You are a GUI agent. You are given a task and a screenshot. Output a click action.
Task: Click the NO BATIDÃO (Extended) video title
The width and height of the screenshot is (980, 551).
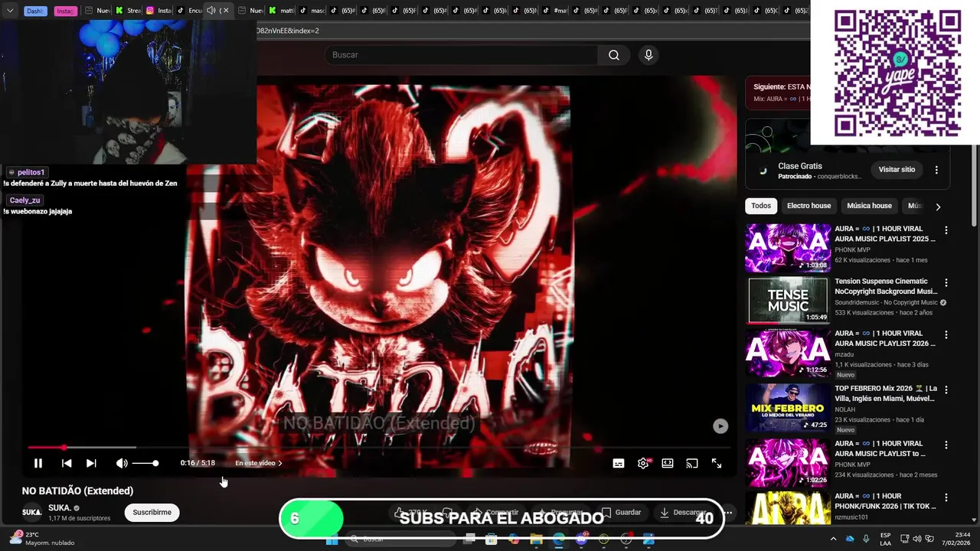pos(77,491)
